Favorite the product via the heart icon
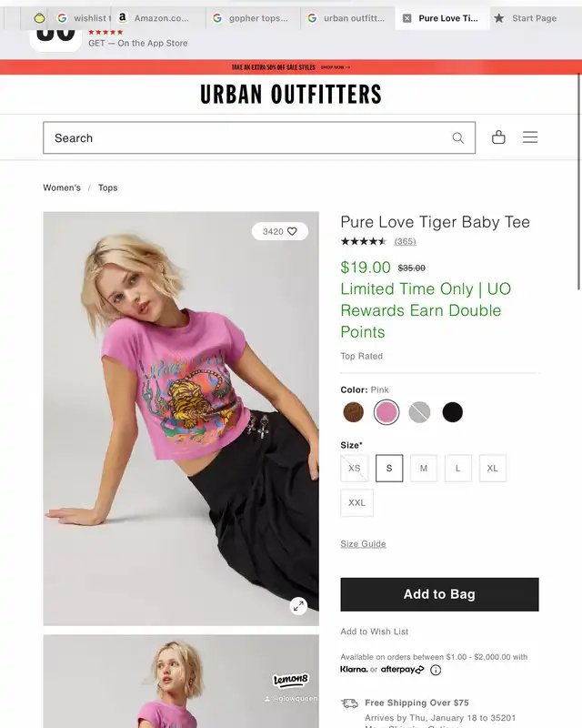The height and width of the screenshot is (728, 582). 292,231
